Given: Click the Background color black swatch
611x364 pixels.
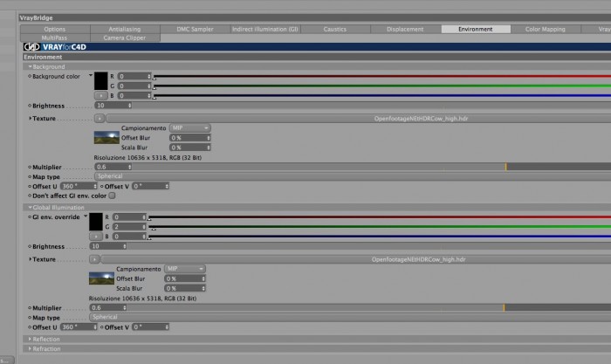Looking at the screenshot, I should [x=101, y=81].
